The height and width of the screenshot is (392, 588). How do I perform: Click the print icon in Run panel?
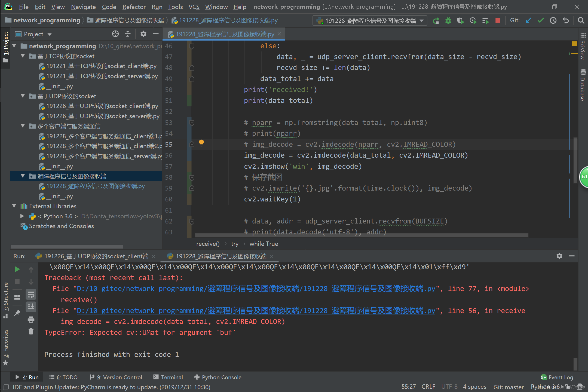point(31,319)
